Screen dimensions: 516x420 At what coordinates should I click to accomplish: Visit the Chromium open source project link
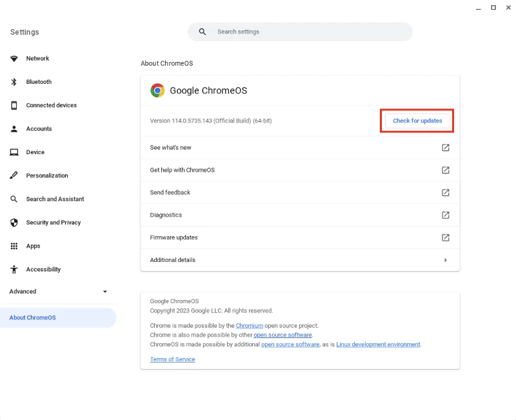click(x=250, y=325)
